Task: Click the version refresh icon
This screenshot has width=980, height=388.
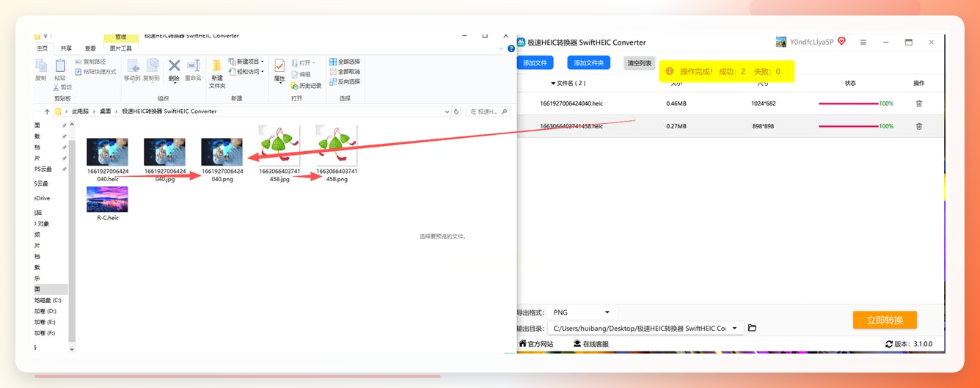Action: (x=889, y=344)
